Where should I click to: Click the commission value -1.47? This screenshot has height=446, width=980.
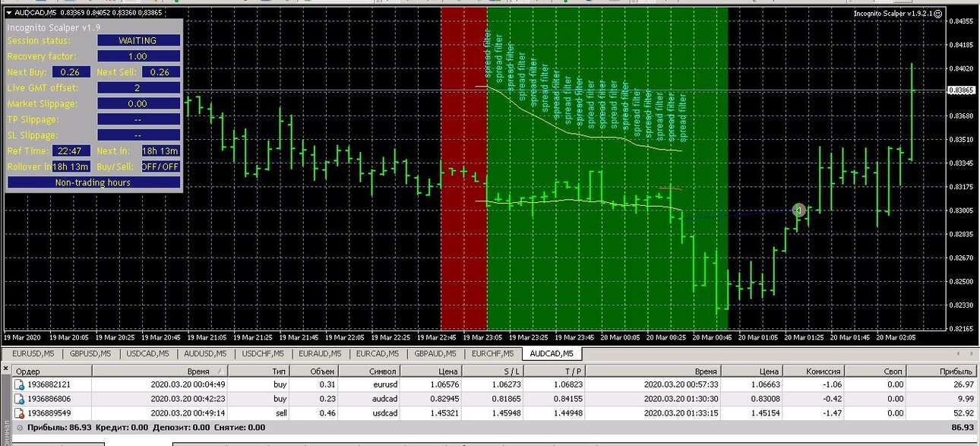(832, 413)
